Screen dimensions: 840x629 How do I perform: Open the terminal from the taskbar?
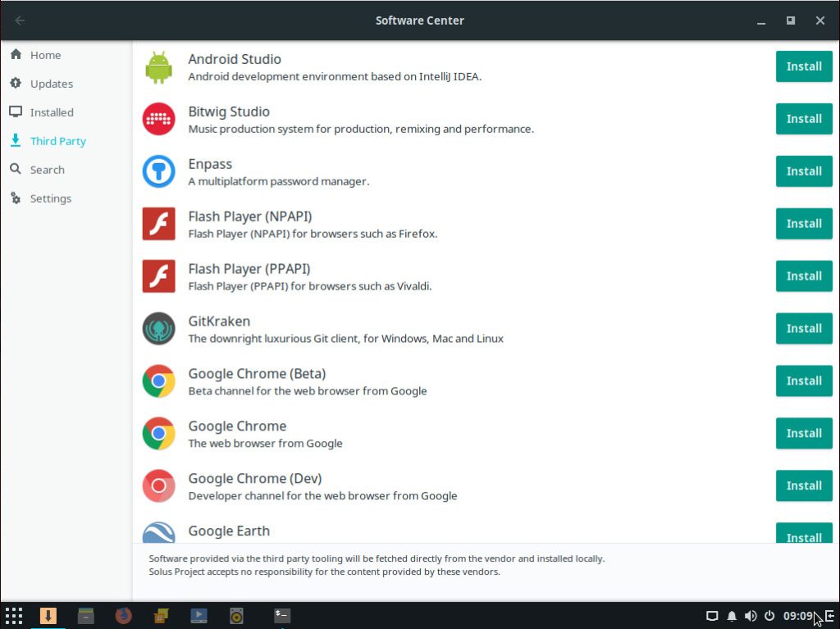click(x=281, y=615)
